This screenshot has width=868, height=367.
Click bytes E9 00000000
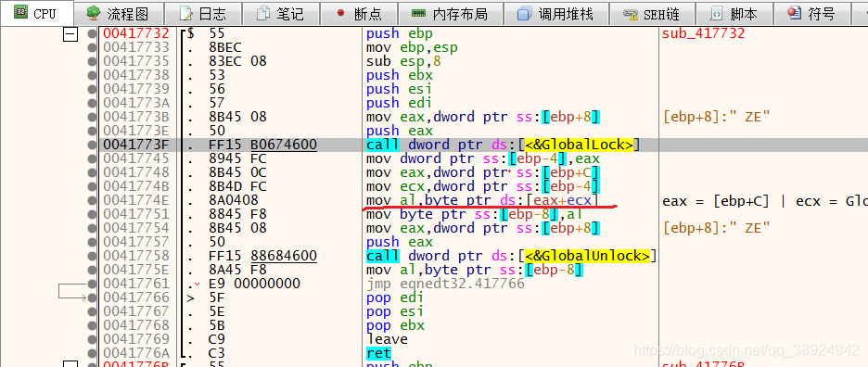click(x=255, y=284)
